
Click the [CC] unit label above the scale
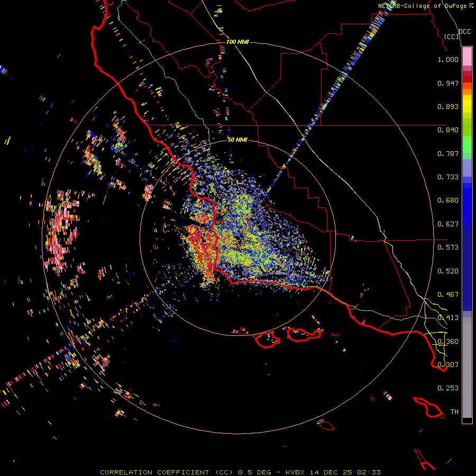(x=452, y=36)
